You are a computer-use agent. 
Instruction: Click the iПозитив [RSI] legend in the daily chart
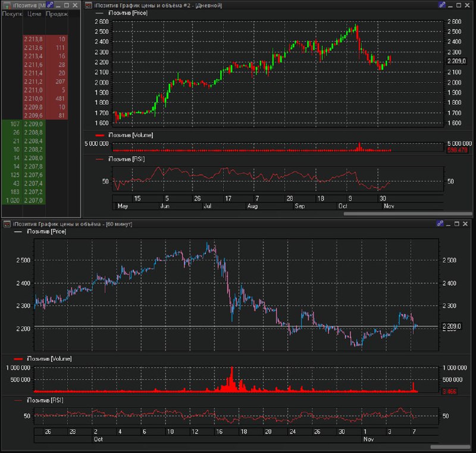pyautogui.click(x=127, y=159)
